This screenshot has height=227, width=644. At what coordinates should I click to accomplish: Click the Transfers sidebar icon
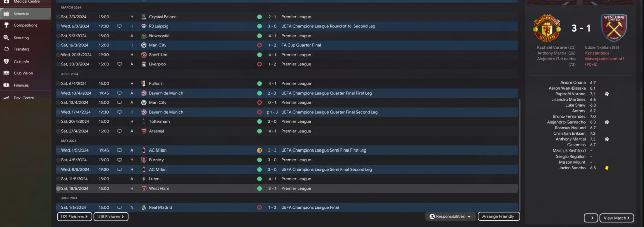(6, 49)
